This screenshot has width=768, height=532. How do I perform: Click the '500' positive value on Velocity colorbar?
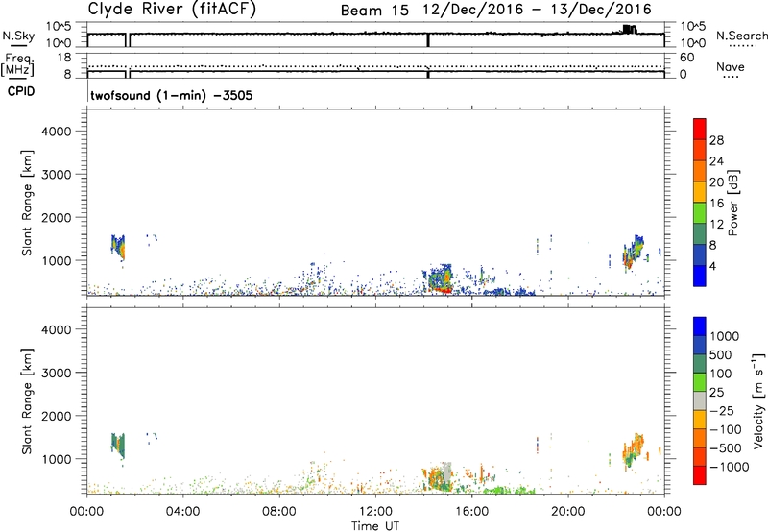point(721,355)
